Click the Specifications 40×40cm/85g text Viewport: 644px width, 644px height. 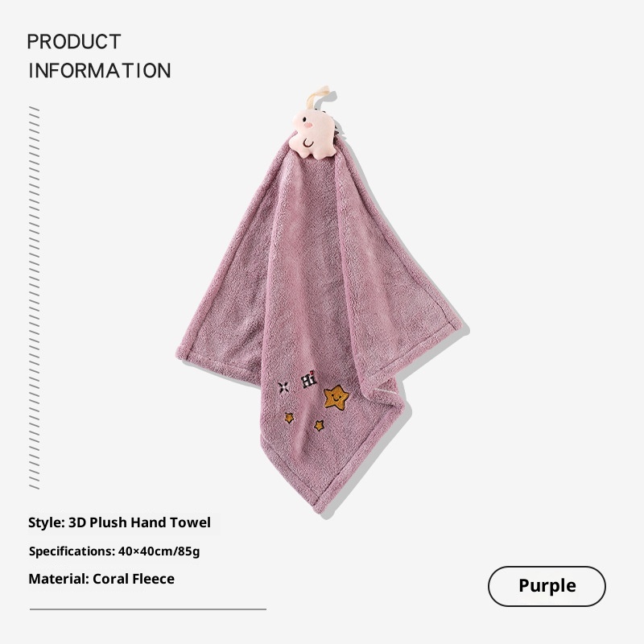(114, 551)
